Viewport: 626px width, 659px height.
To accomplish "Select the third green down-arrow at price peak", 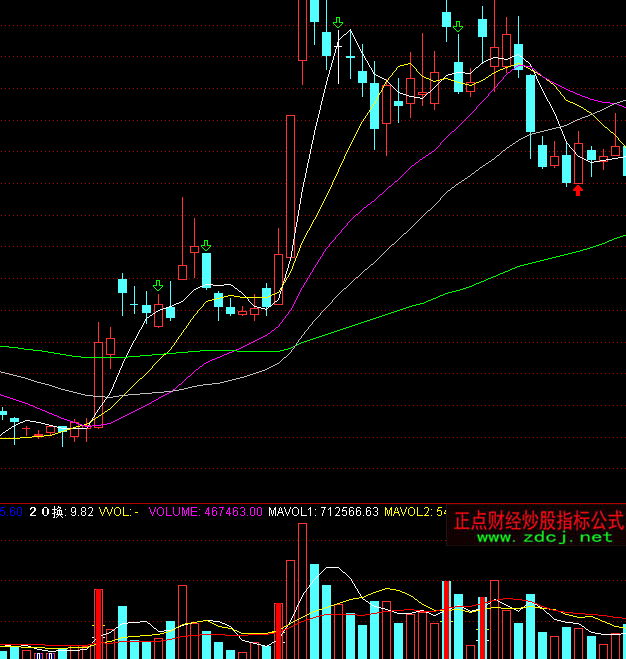I will 339,22.
